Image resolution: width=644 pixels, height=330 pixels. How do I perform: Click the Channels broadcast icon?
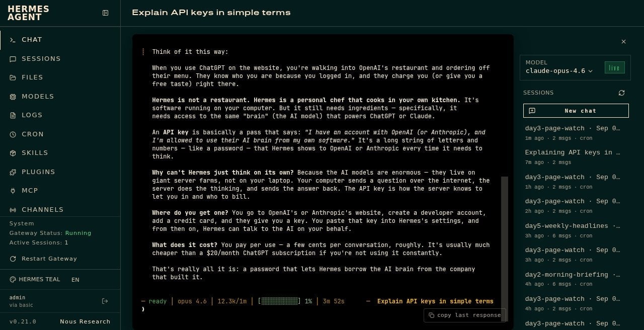pyautogui.click(x=13, y=210)
